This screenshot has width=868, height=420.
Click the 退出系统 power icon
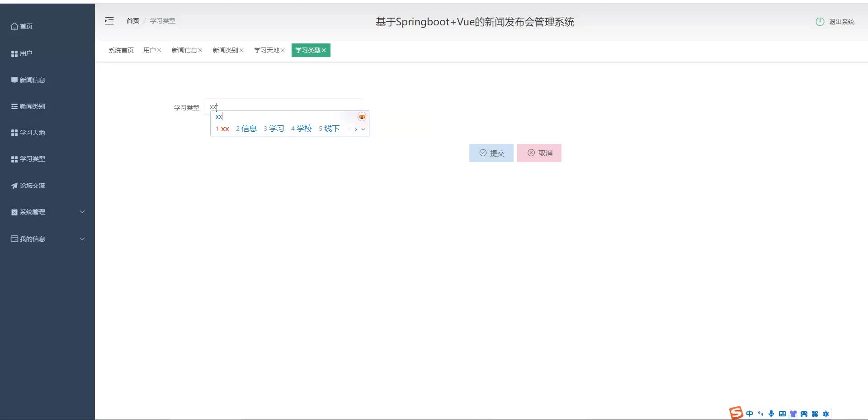820,22
